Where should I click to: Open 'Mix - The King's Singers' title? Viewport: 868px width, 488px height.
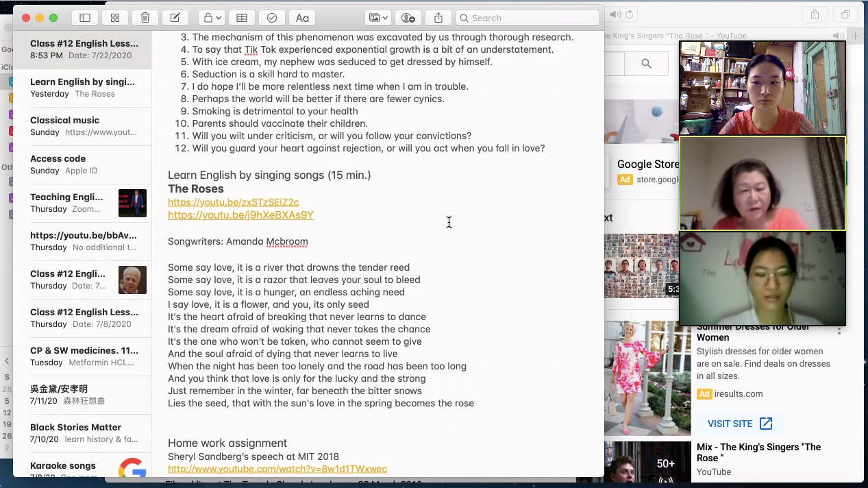(758, 452)
